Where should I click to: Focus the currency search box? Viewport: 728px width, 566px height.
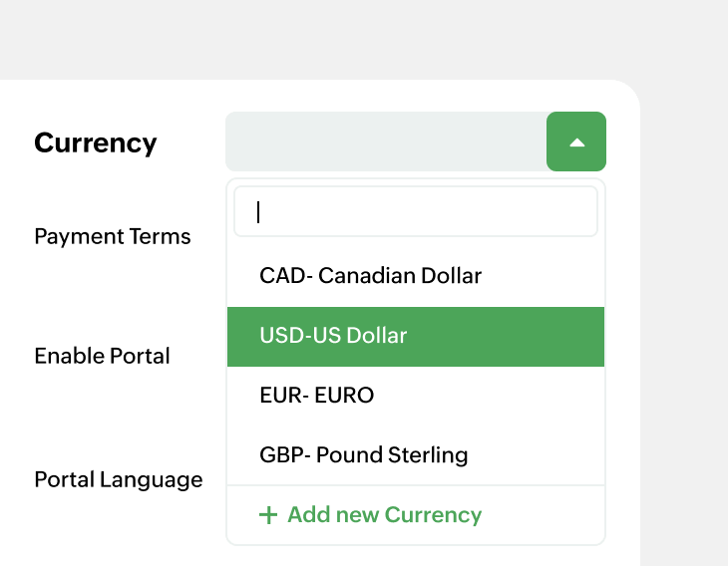pyautogui.click(x=416, y=211)
